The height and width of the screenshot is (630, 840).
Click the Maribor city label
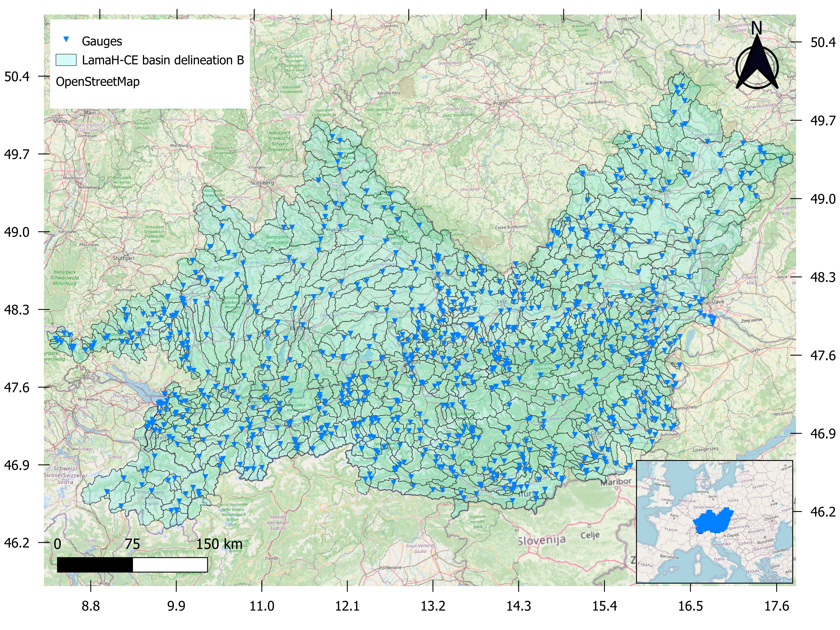[x=615, y=482]
